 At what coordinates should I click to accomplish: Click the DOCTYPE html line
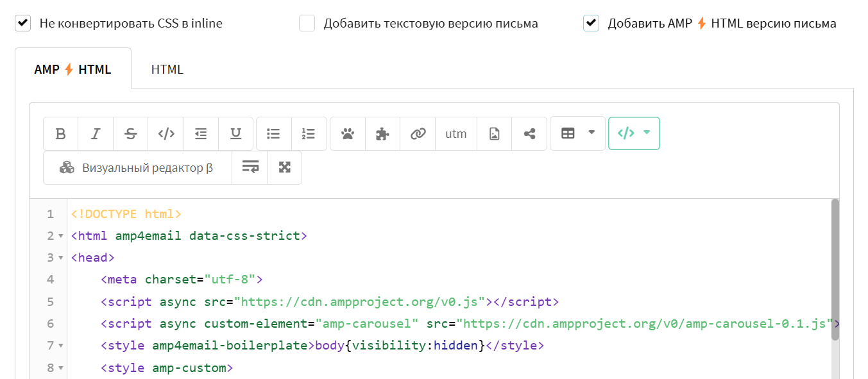pos(126,214)
